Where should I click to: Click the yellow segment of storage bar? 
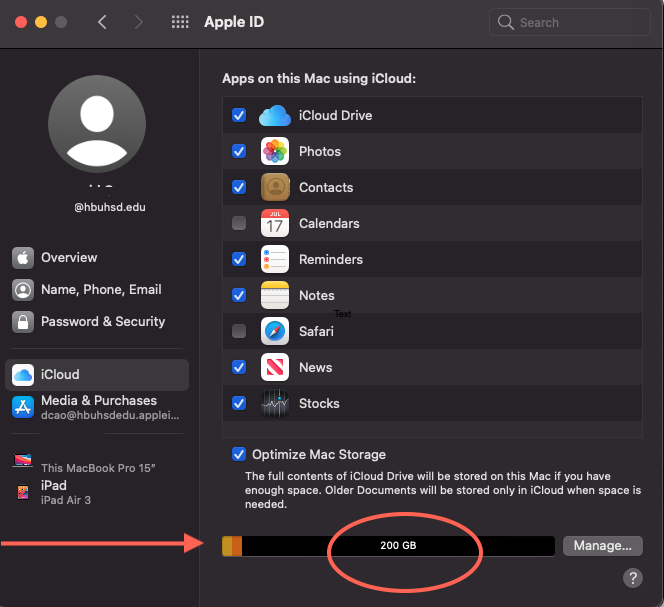[227, 546]
